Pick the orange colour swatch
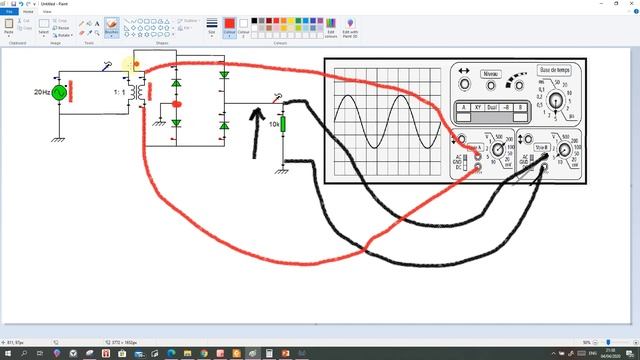The height and width of the screenshot is (360, 640). [284, 21]
